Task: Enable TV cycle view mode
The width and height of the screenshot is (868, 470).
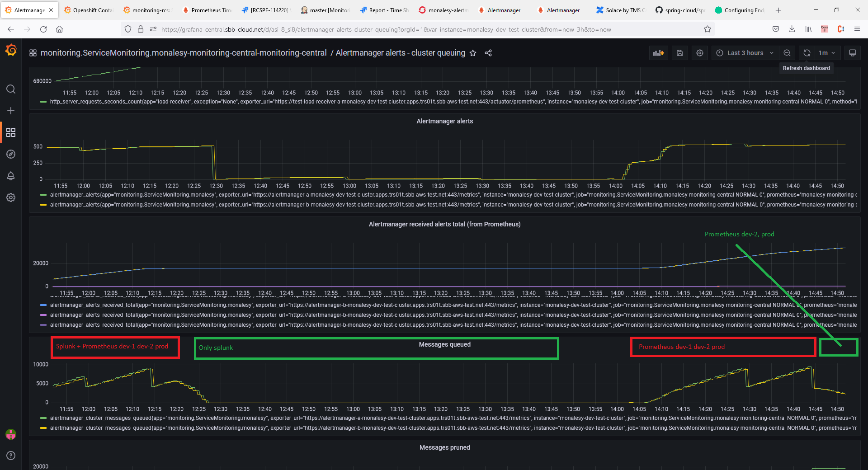Action: click(x=852, y=53)
